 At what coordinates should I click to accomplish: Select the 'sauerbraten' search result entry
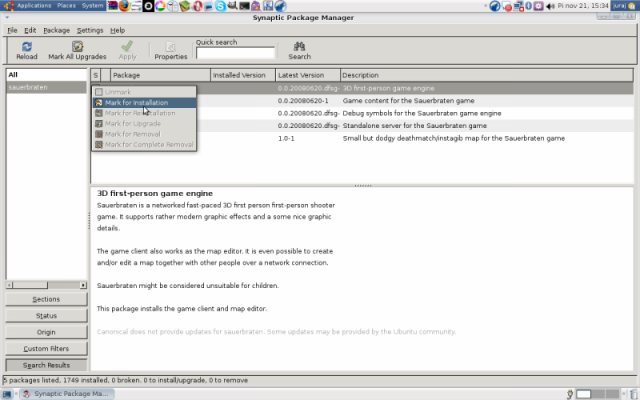[46, 87]
